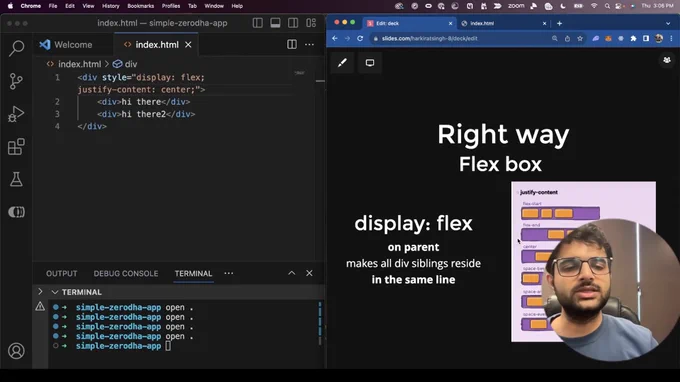
Task: Open the File menu in menu bar
Action: coord(52,6)
